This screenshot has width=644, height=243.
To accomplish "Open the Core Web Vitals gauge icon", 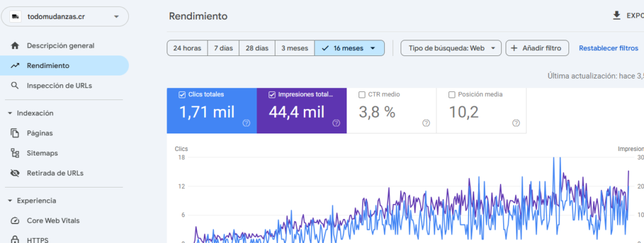I will tap(15, 220).
